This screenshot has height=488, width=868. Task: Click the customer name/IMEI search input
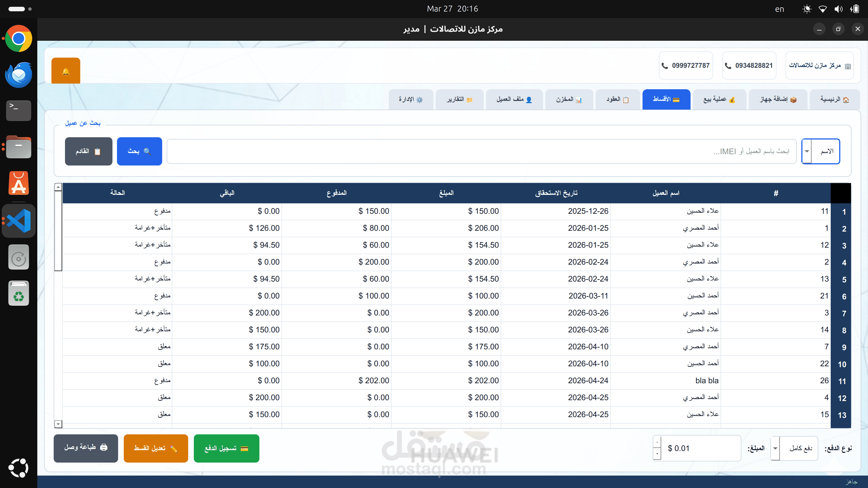(481, 151)
